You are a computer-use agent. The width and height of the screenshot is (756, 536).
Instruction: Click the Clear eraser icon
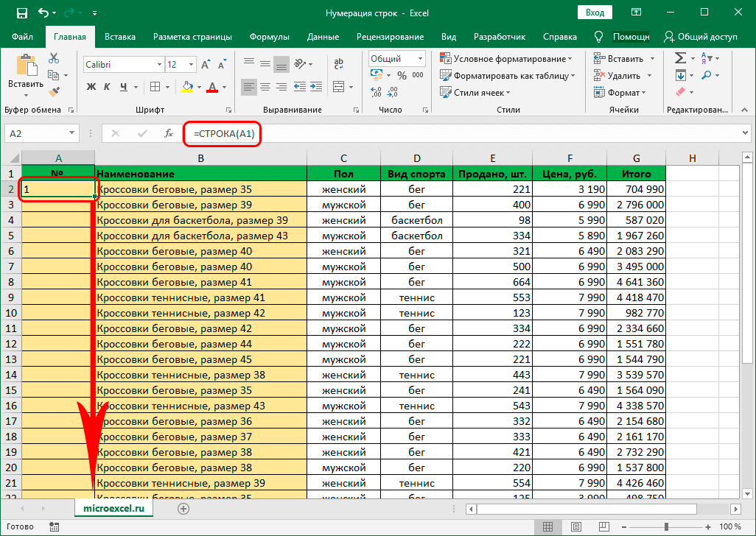point(680,91)
